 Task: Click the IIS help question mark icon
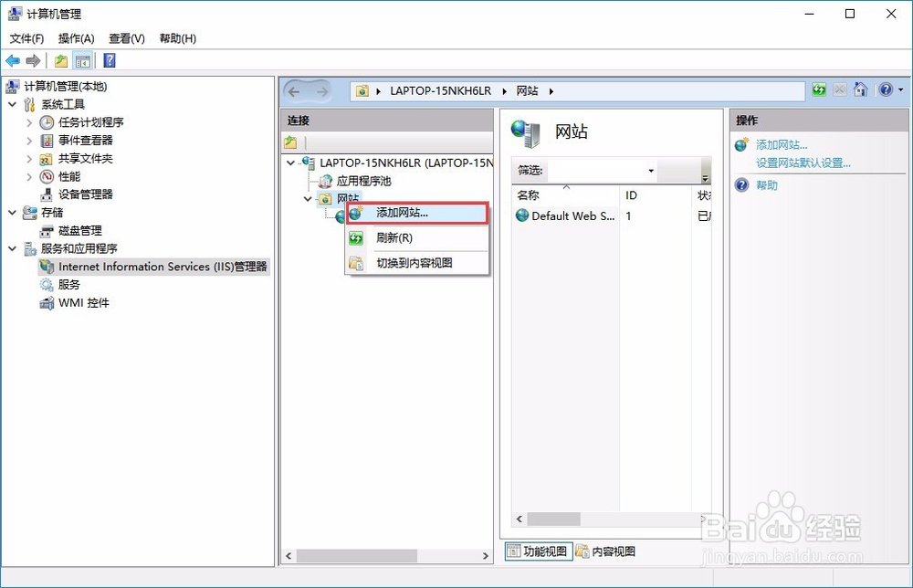click(x=886, y=89)
